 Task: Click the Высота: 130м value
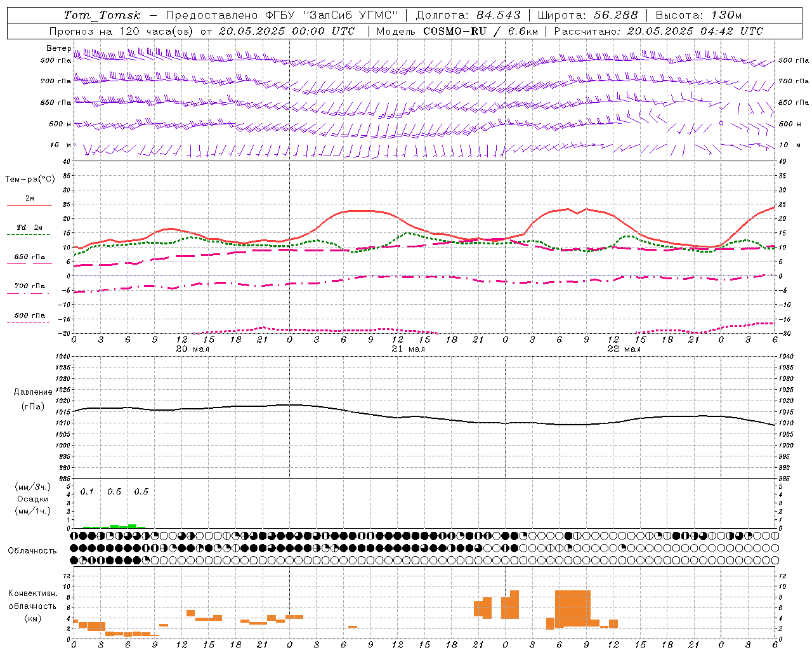click(698, 15)
